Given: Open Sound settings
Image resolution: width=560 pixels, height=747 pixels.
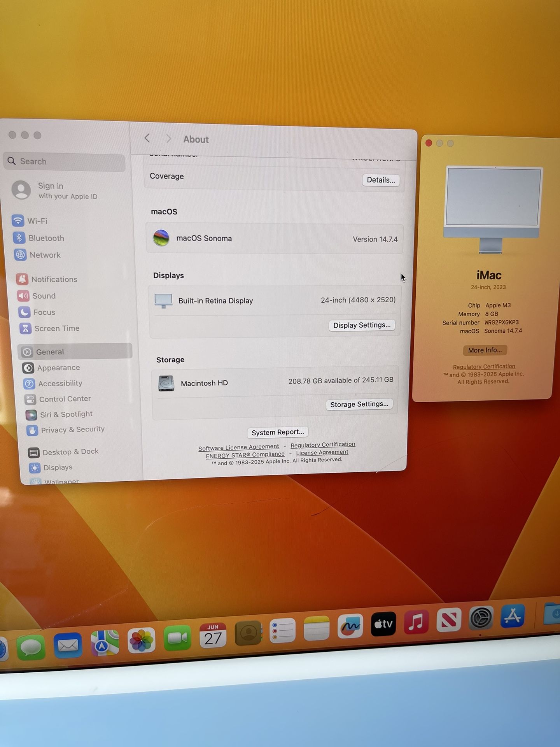Looking at the screenshot, I should click(x=37, y=296).
